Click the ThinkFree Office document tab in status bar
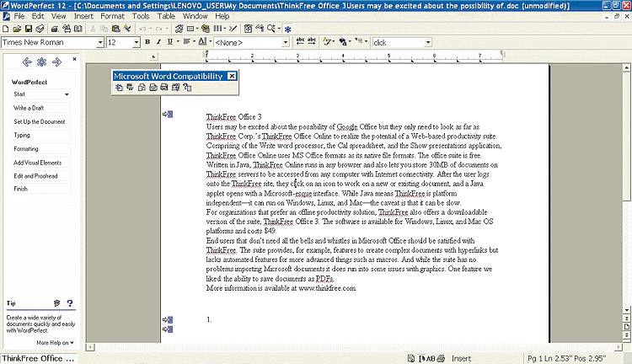The width and height of the screenshot is (632, 364). click(x=39, y=358)
